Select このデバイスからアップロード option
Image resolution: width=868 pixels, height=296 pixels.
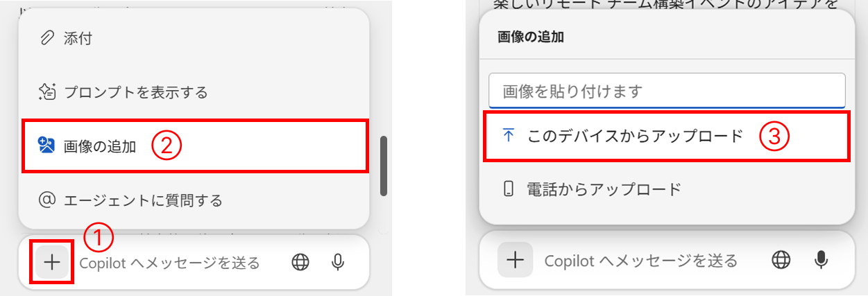tap(666, 136)
